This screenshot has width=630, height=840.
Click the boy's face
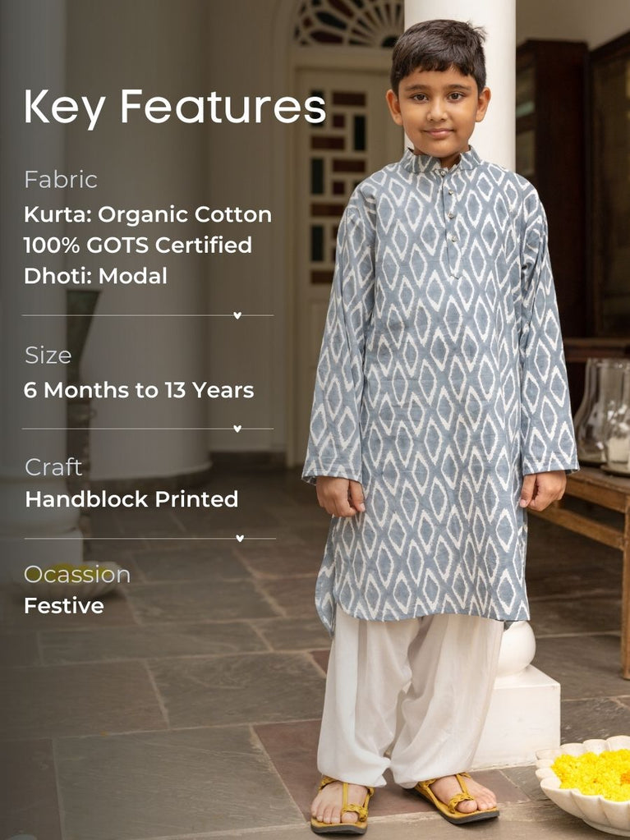click(x=439, y=115)
